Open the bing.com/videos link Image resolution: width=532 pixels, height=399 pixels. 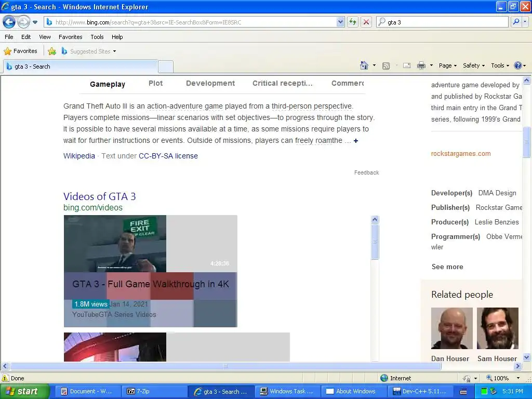[x=93, y=208]
